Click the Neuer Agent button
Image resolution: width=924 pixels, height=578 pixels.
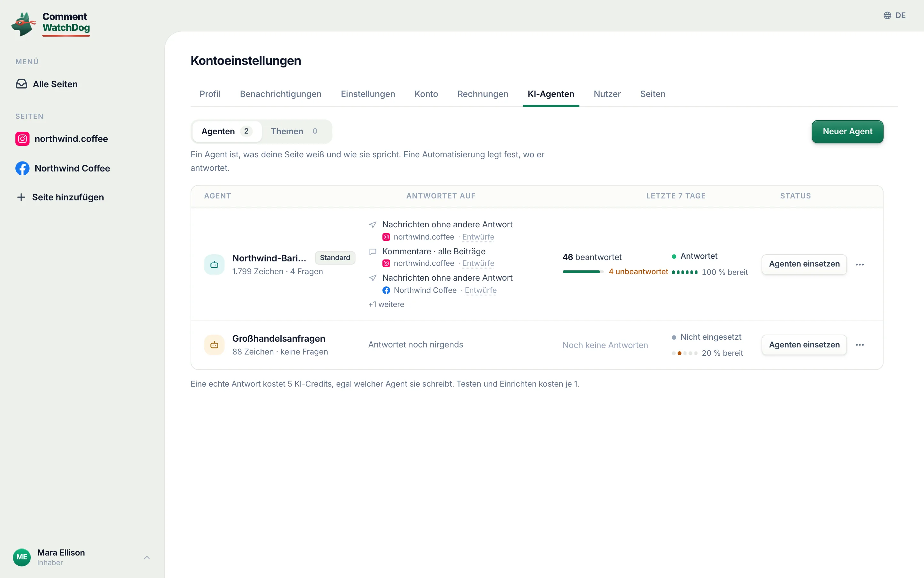click(847, 132)
